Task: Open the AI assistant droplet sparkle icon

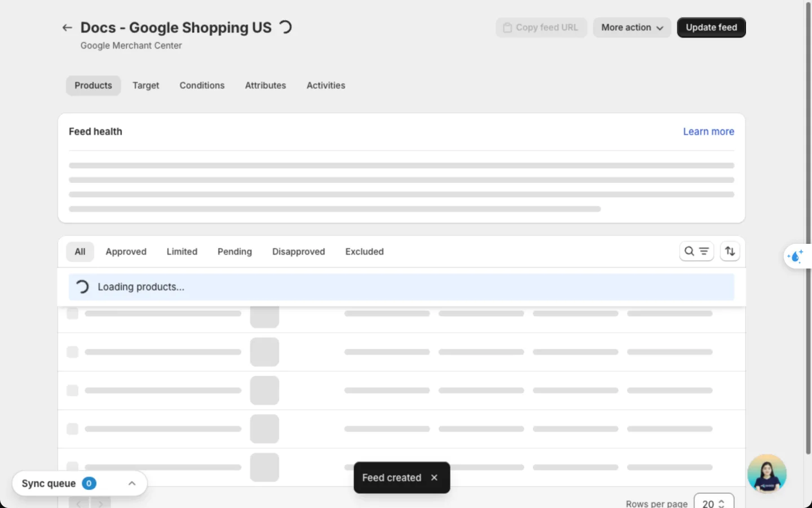Action: [x=795, y=256]
